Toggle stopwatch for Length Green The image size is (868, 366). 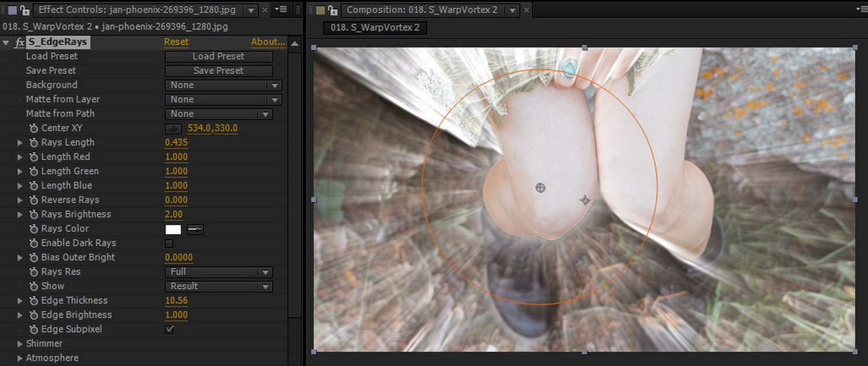(33, 172)
